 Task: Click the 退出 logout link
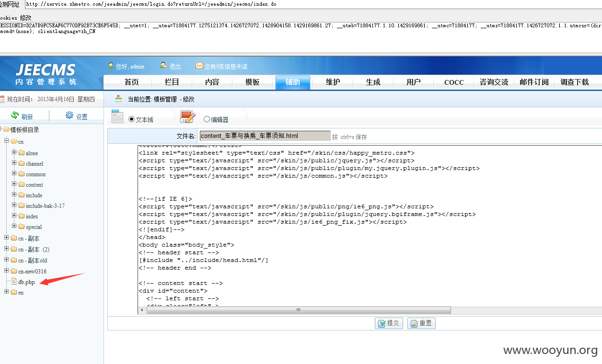pos(175,67)
